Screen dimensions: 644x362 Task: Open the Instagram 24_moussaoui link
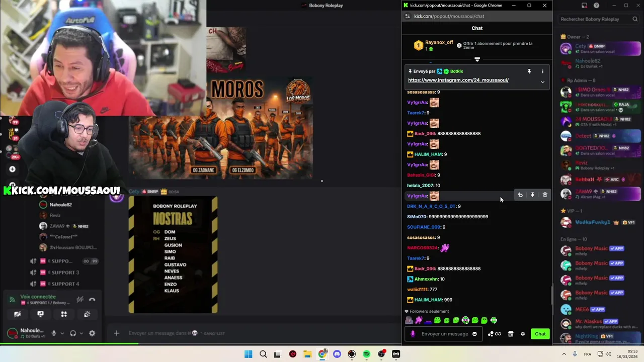tap(458, 80)
